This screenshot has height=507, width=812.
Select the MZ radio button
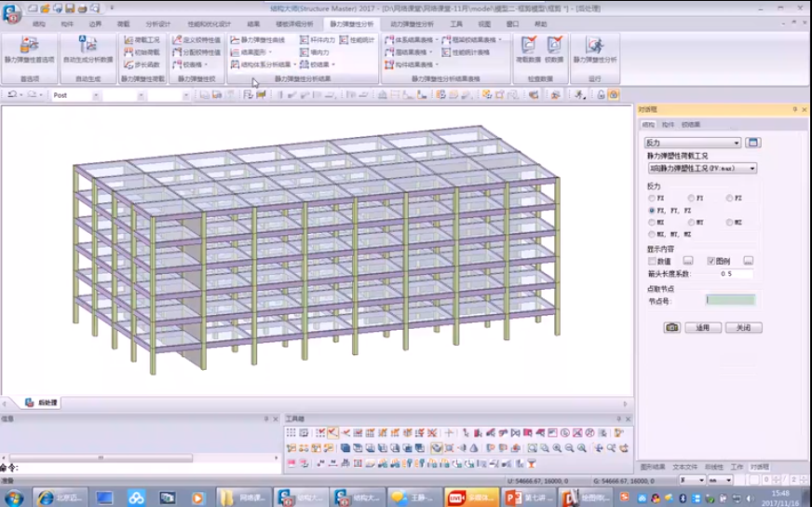[730, 223]
